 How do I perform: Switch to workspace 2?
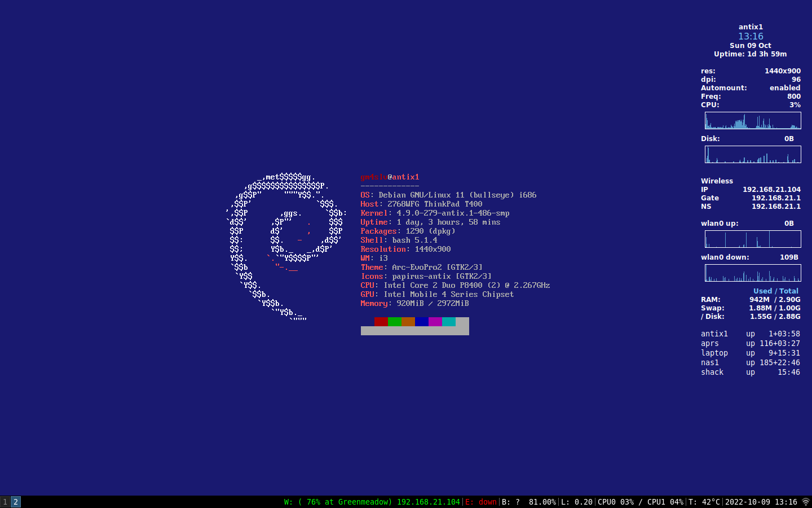coord(15,502)
